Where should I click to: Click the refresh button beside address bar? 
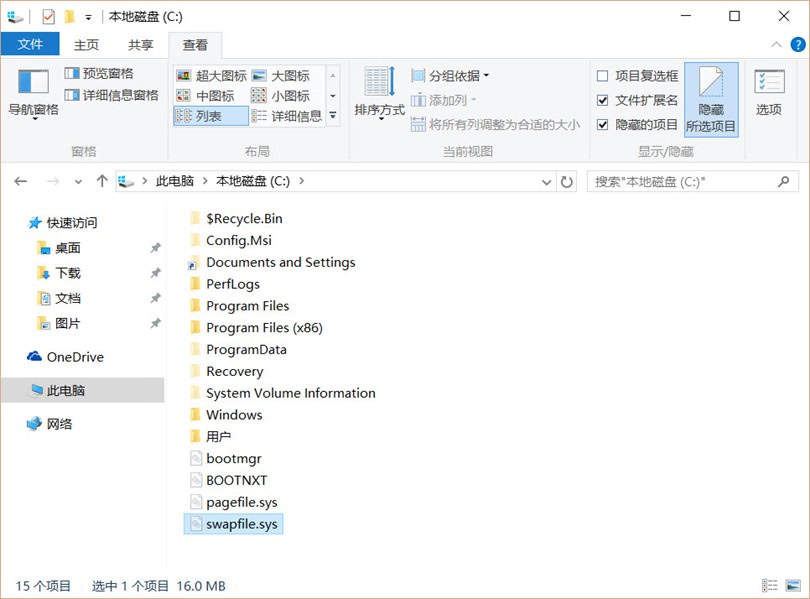click(x=567, y=181)
